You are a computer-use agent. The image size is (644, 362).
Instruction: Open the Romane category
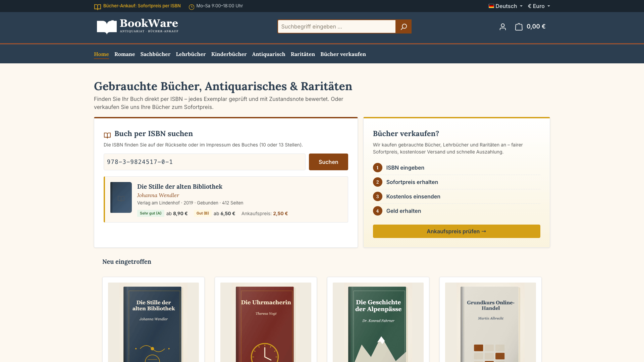point(125,54)
